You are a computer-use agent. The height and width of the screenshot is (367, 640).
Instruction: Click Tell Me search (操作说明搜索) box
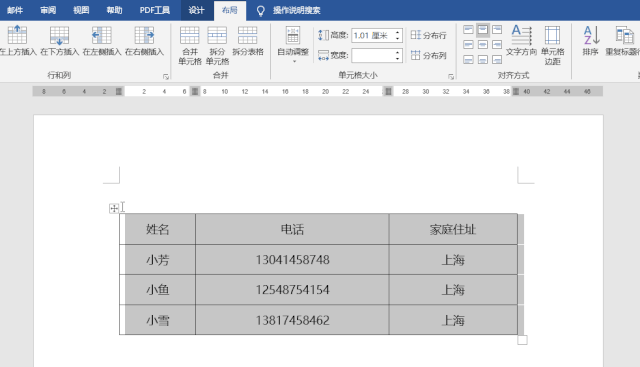point(297,10)
